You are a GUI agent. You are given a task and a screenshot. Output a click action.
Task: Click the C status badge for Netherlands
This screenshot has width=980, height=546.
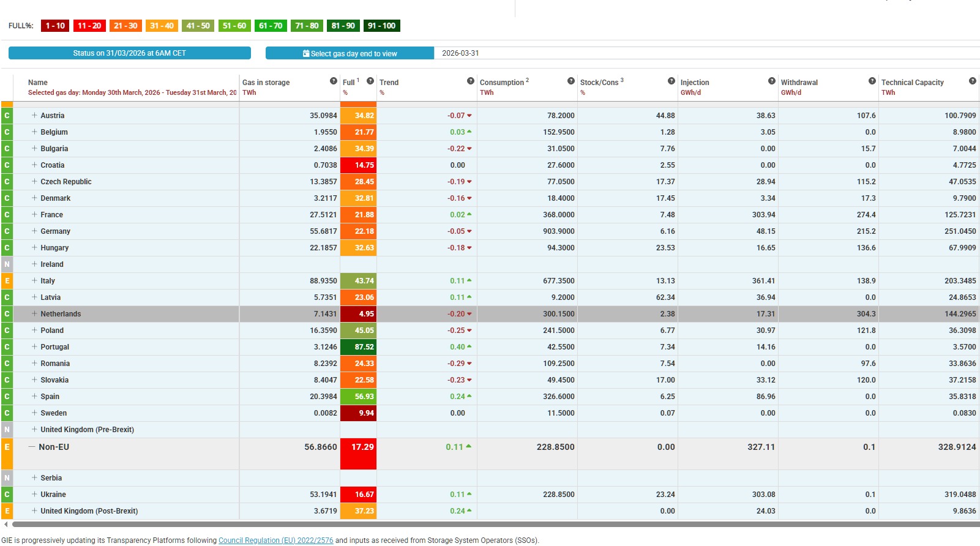point(7,314)
